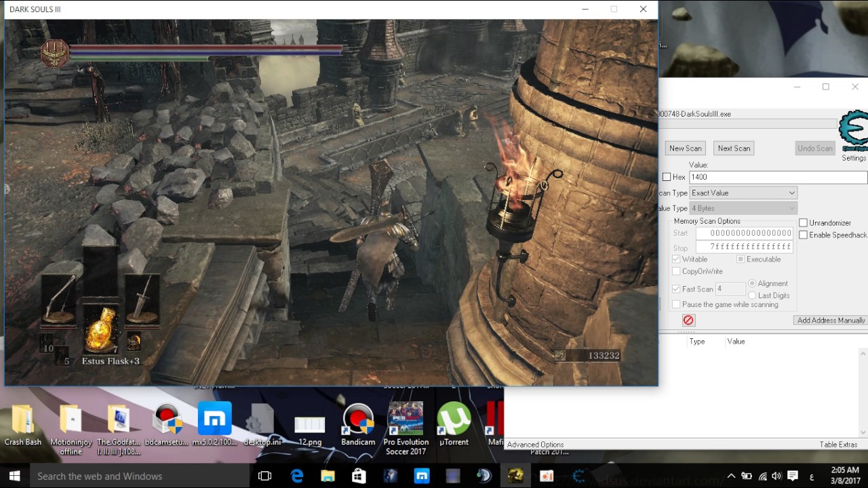Click the Start memory address field
868x488 pixels.
[745, 233]
